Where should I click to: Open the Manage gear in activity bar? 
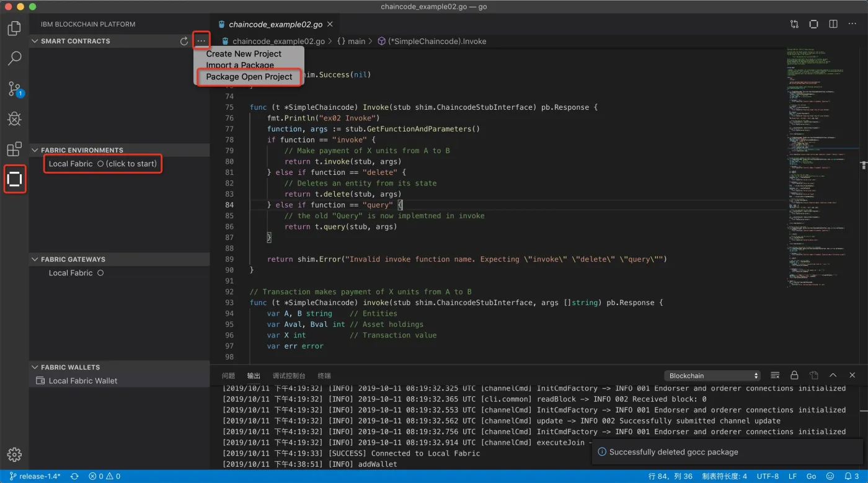[x=14, y=454]
